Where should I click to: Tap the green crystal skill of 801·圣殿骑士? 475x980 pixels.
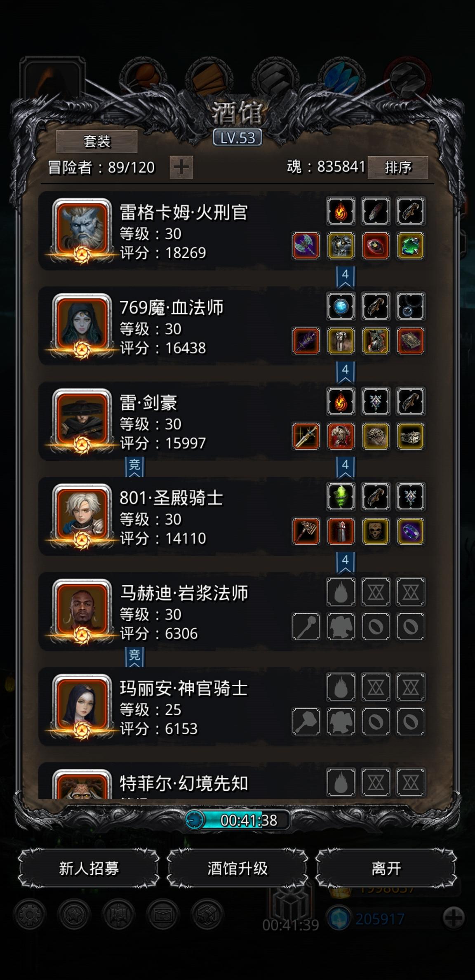pos(341,497)
